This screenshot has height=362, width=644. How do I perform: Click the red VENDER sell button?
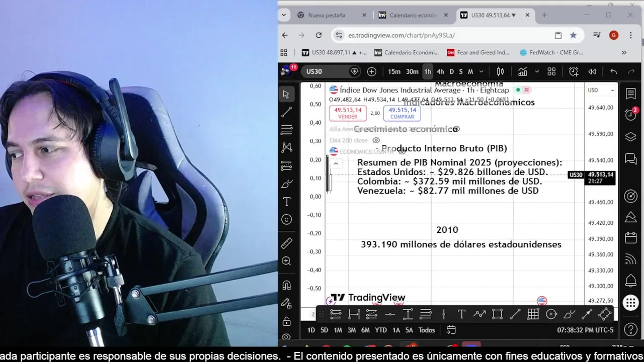coord(348,114)
